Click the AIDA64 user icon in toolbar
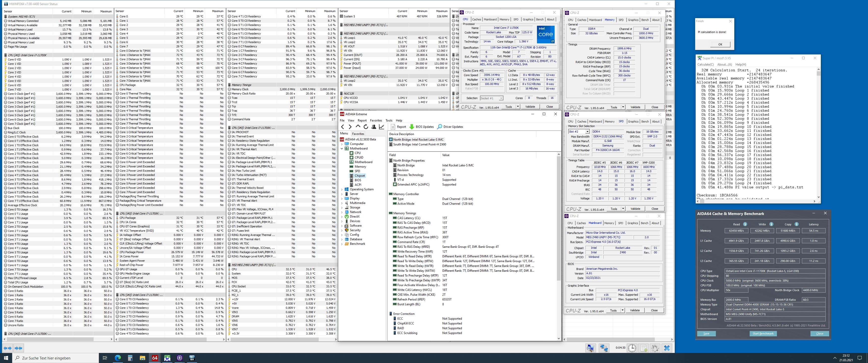 pos(374,127)
